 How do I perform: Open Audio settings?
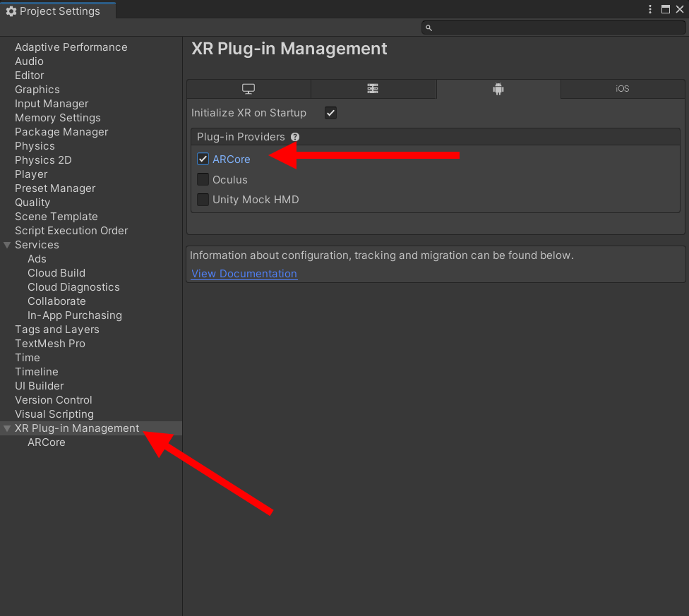click(x=29, y=61)
